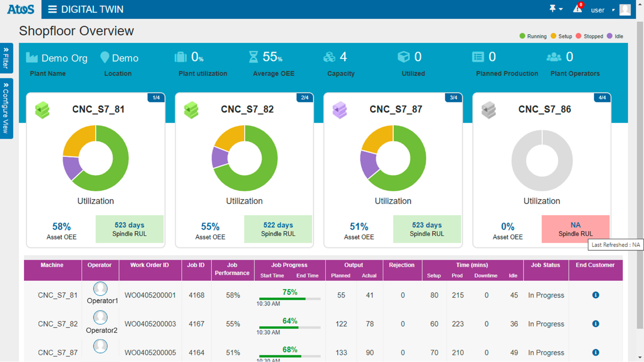Click the Operator1 avatar

tap(100, 289)
